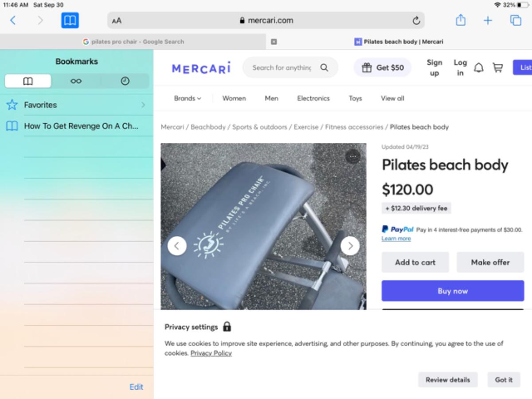Click the Buy now button
Image resolution: width=532 pixels, height=399 pixels.
[452, 291]
